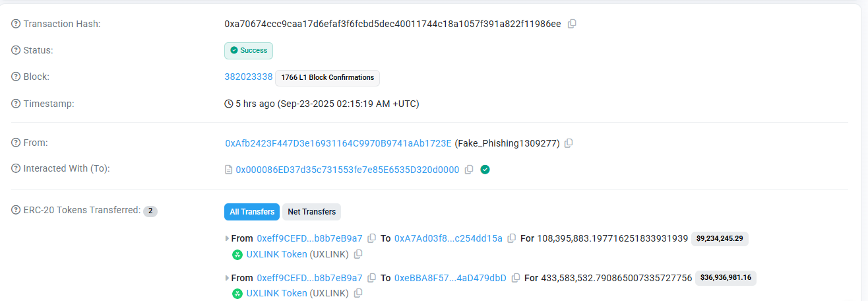The height and width of the screenshot is (301, 868).
Task: Expand the first UXLINK transfer row arrow
Action: [x=228, y=238]
